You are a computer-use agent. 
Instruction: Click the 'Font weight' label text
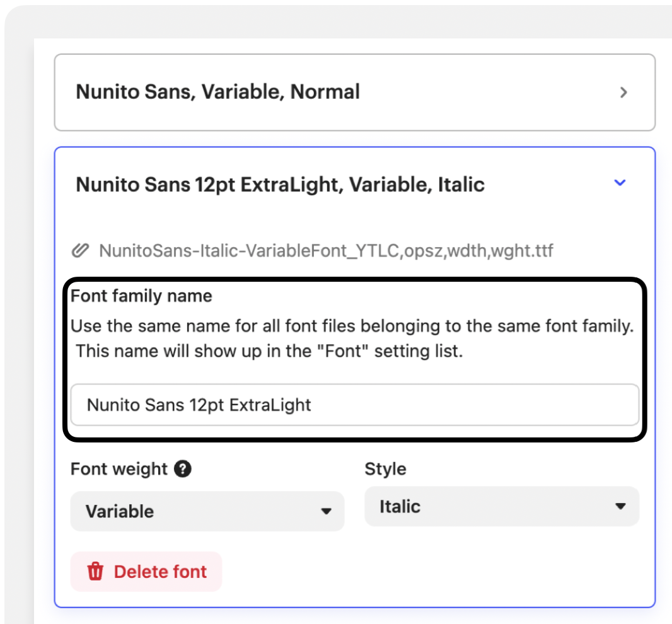[x=119, y=469]
